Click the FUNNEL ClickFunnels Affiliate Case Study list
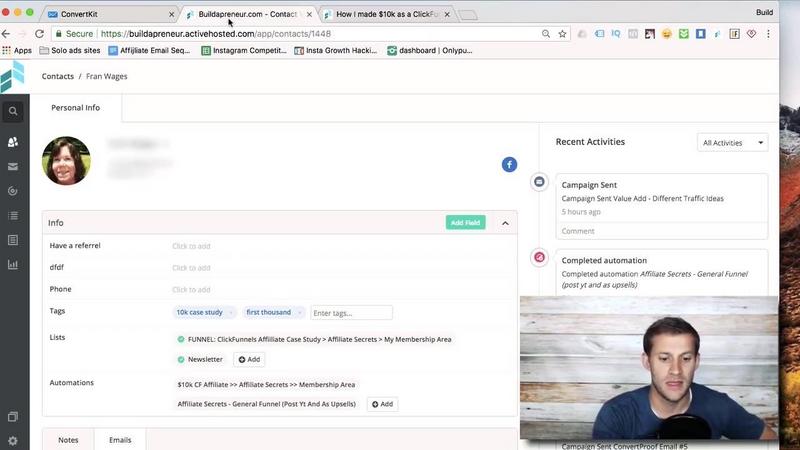 click(x=319, y=339)
